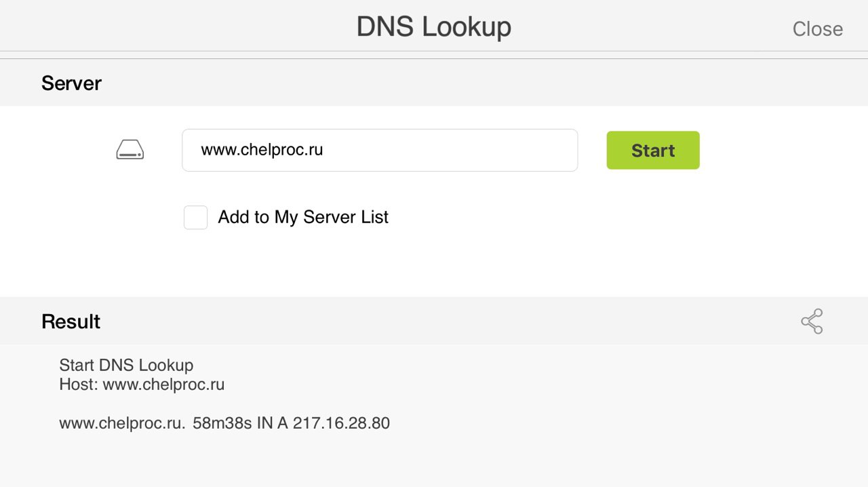The height and width of the screenshot is (487, 868).
Task: Click the A record line with 217.16.28.80
Action: [224, 423]
